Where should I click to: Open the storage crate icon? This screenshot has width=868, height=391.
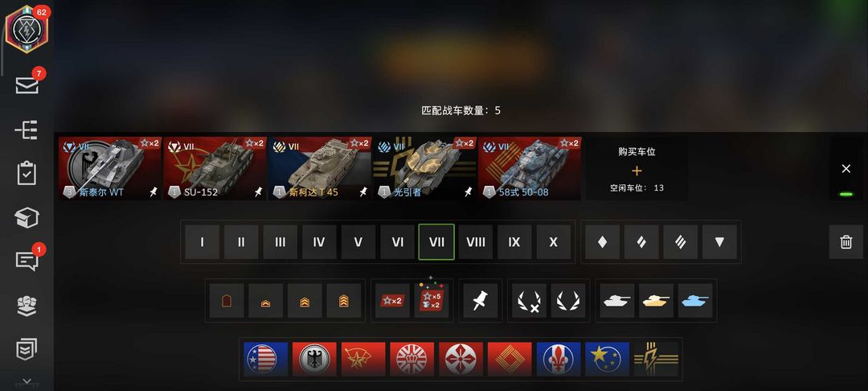coord(27,218)
